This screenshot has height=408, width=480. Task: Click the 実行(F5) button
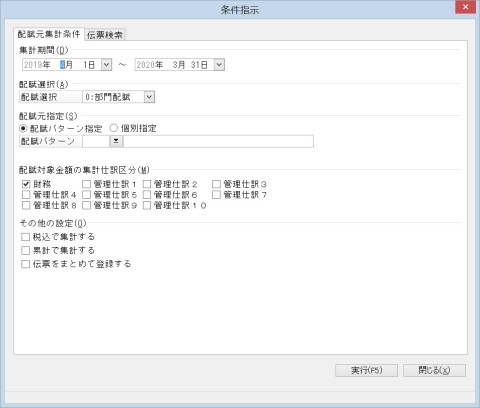(366, 370)
